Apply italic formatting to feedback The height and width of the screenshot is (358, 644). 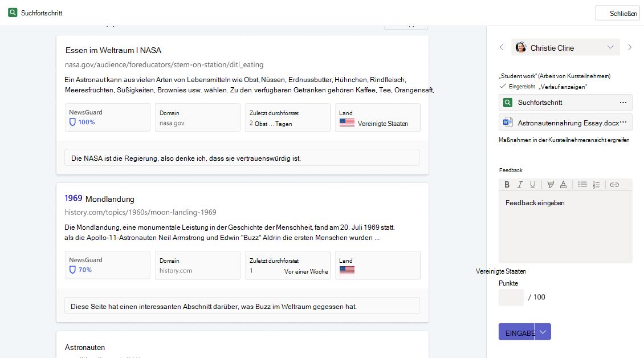(520, 185)
